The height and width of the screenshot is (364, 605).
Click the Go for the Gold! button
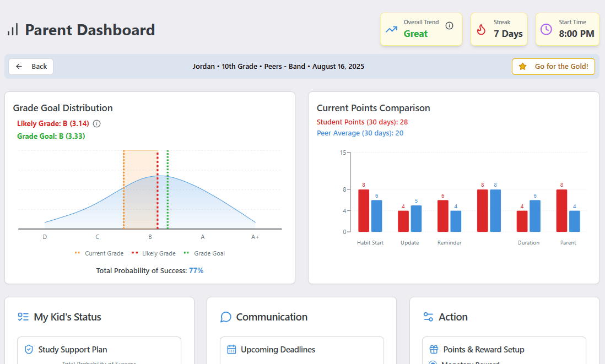point(553,67)
